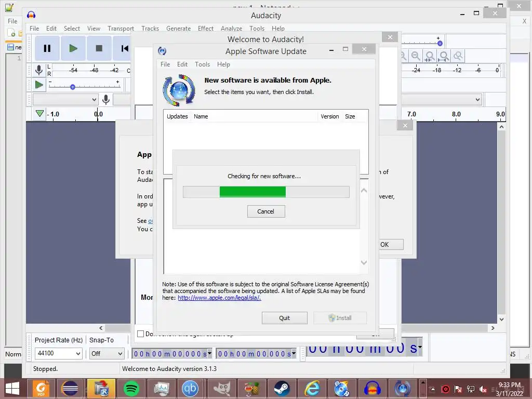Open Internet Explorer from the taskbar
Screen dimensions: 532x399
[312, 389]
